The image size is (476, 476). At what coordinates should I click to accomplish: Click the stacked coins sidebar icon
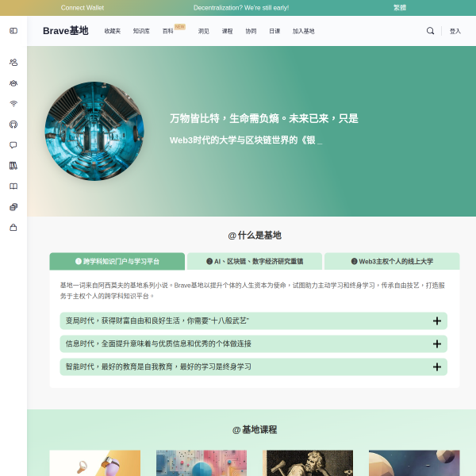tap(13, 207)
